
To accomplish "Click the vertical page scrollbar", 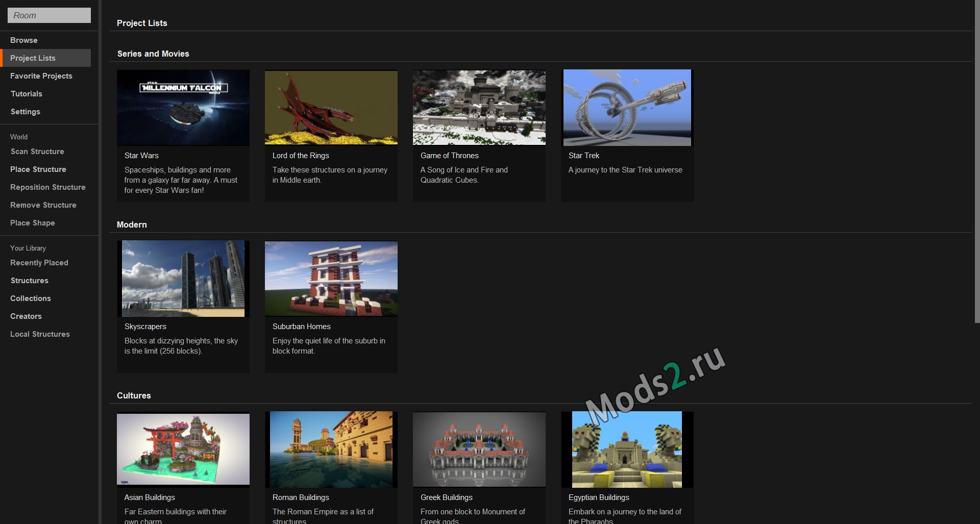I will tap(977, 161).
